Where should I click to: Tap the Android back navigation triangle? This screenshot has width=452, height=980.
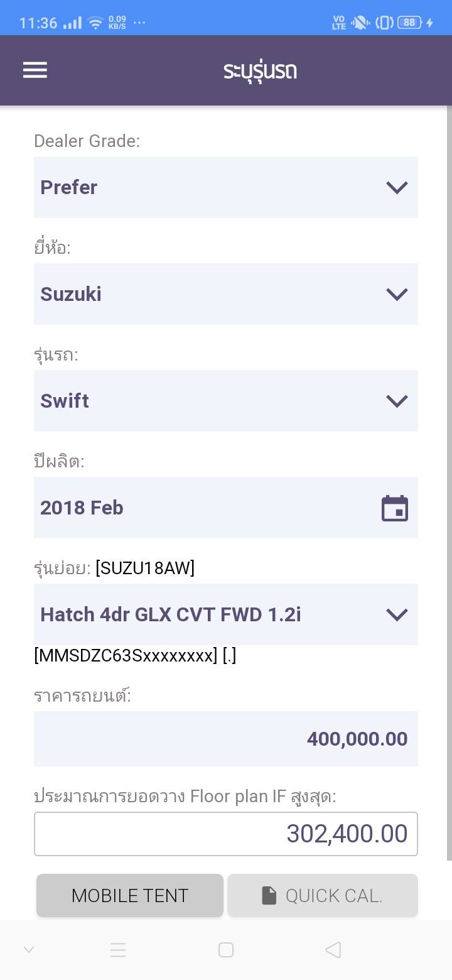333,950
